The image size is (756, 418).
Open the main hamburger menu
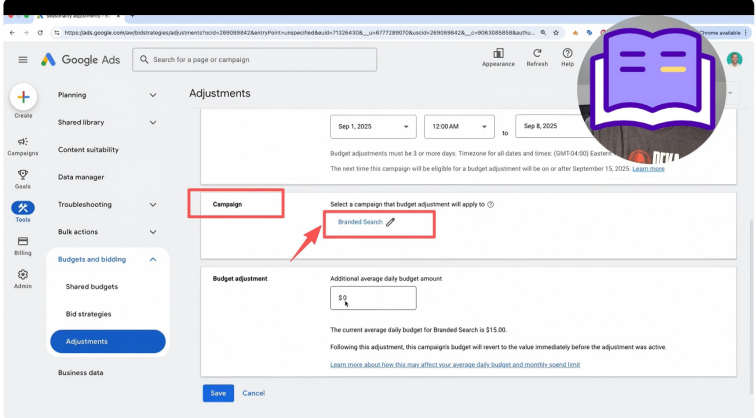(23, 60)
